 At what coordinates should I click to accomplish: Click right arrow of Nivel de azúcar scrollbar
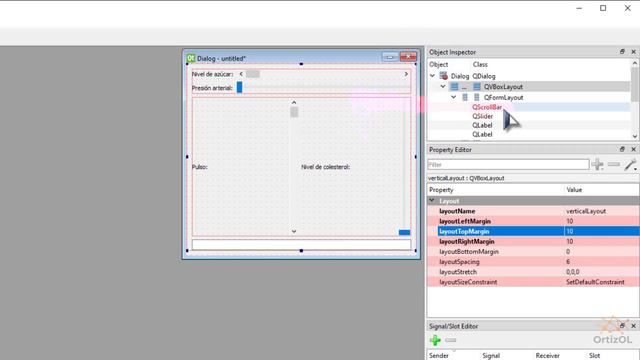click(406, 74)
